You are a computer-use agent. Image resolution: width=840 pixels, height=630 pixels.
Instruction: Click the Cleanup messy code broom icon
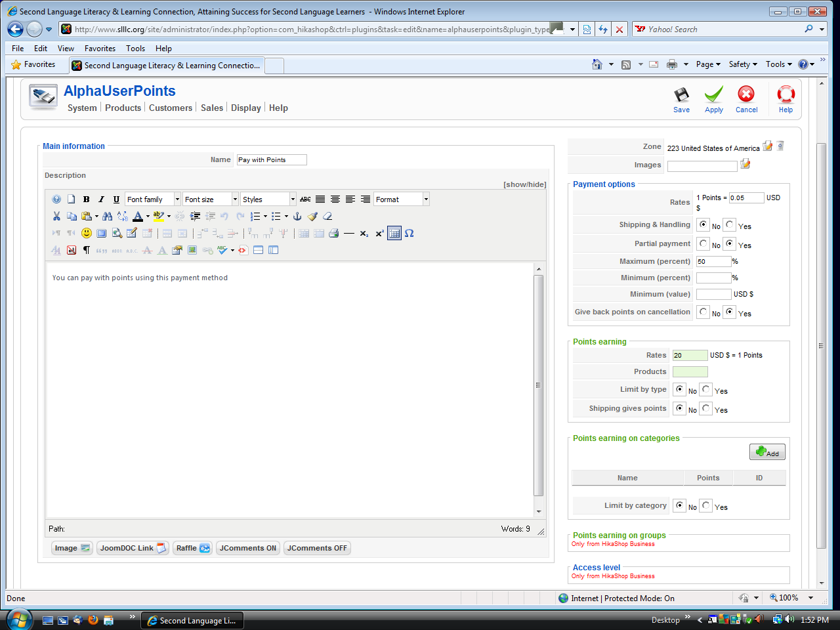pyautogui.click(x=312, y=217)
